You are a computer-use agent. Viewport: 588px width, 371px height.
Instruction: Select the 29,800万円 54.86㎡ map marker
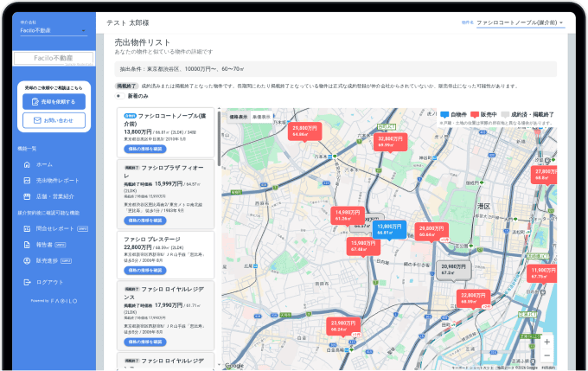[305, 131]
